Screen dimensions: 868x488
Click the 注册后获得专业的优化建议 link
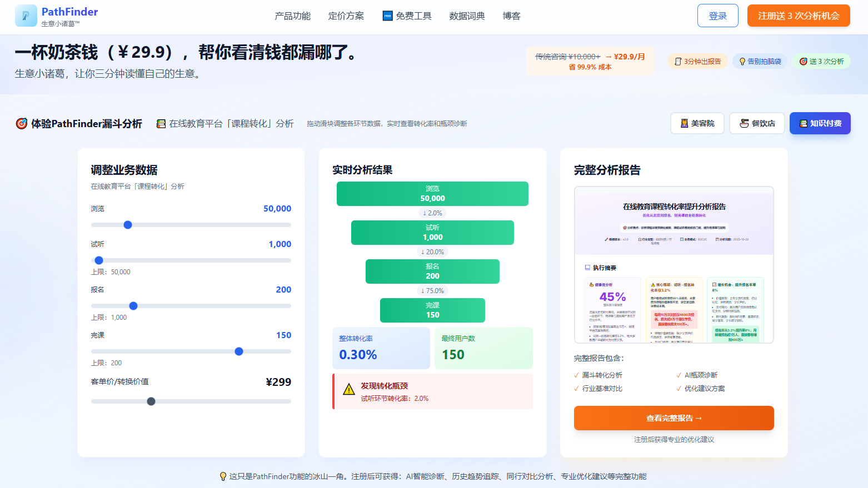coord(674,439)
